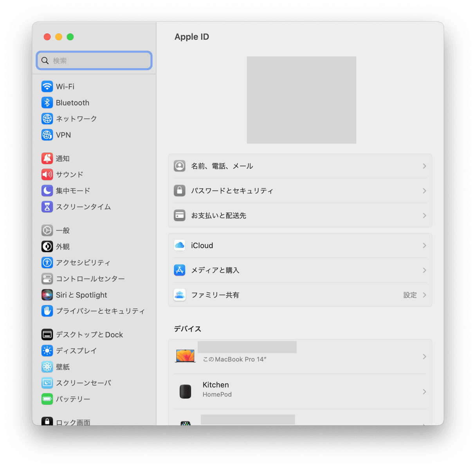Click the デスクトップと Dock label text
The width and height of the screenshot is (476, 468).
pyautogui.click(x=89, y=334)
